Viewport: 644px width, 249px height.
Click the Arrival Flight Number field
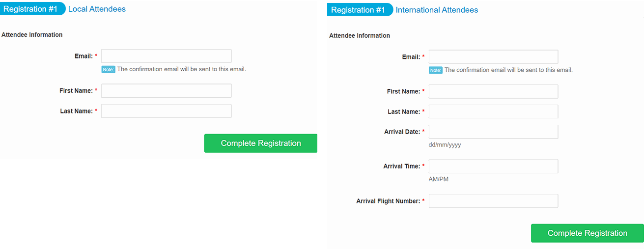(493, 201)
